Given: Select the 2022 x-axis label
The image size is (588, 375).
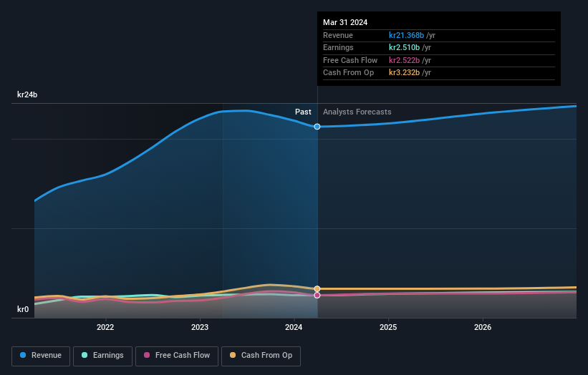Looking at the screenshot, I should tap(105, 328).
